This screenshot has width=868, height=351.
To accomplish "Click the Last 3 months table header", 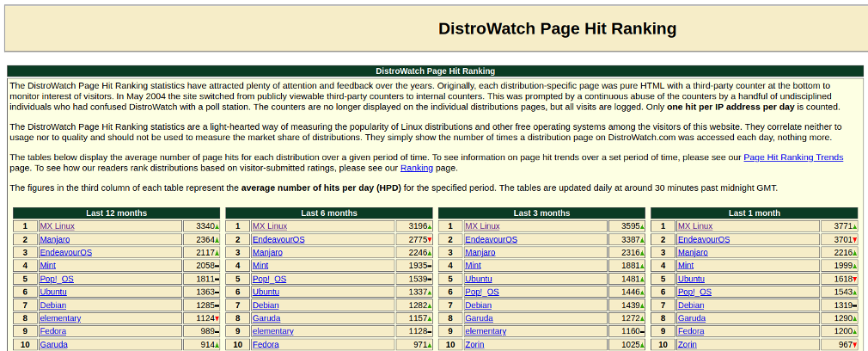I will point(541,213).
